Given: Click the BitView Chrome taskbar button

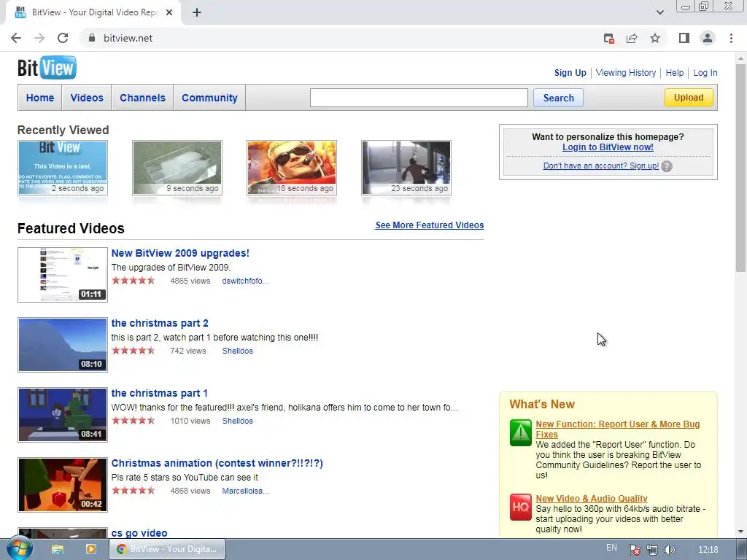Looking at the screenshot, I should coord(167,549).
